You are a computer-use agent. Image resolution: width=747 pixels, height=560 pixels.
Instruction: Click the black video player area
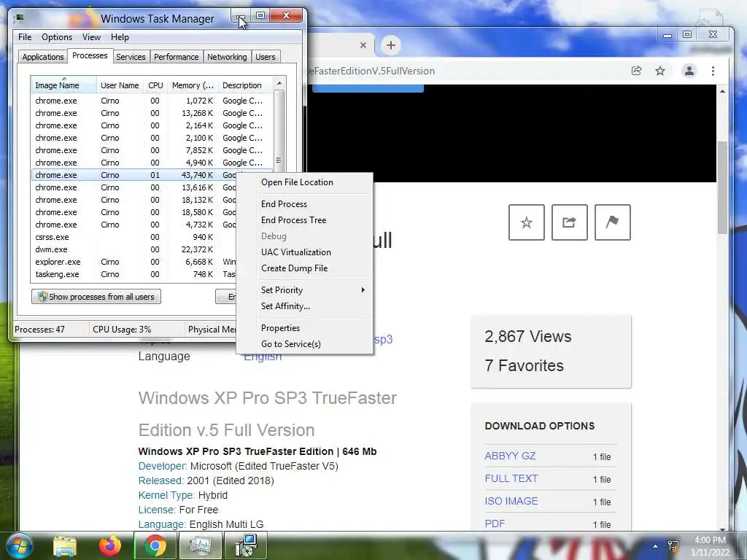click(x=511, y=134)
